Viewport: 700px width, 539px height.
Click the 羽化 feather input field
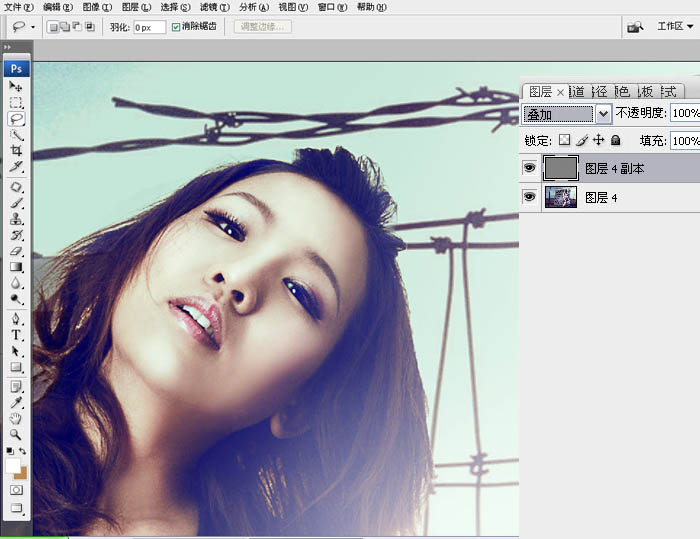click(149, 27)
